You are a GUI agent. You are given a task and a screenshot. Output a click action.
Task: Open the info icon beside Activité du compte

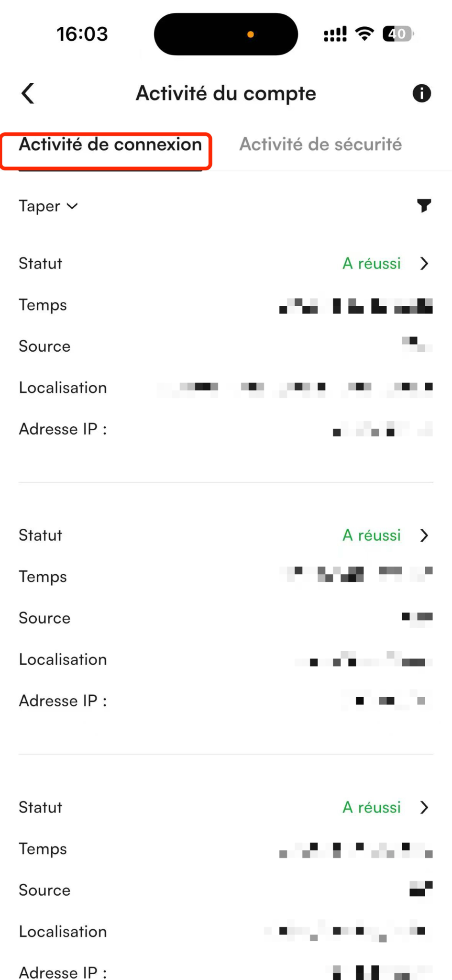tap(421, 93)
